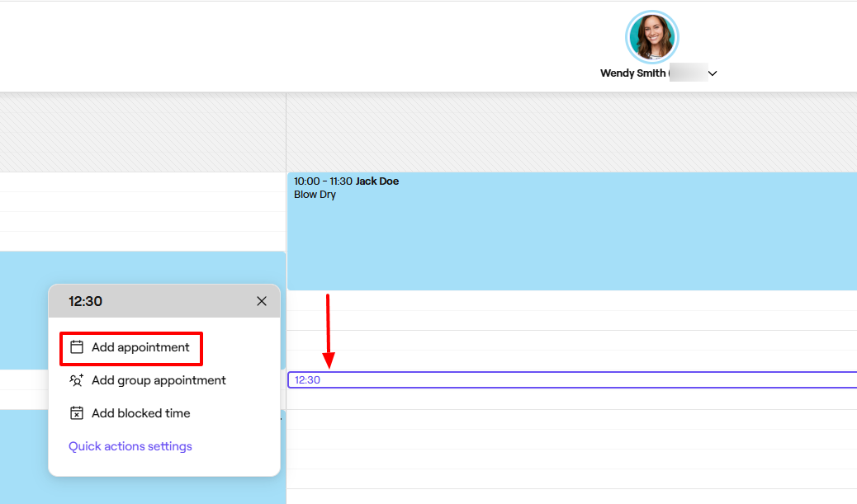Click the hatched unavailable area in Wendy's column

click(570, 132)
